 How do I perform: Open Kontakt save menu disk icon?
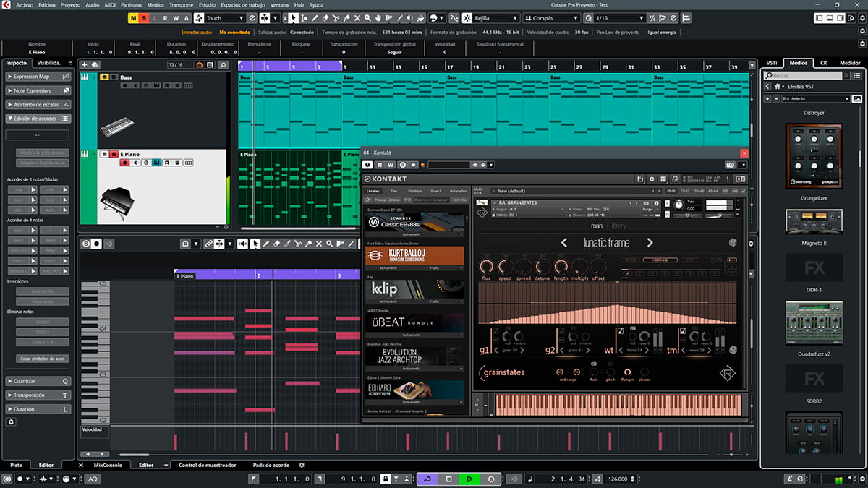pyautogui.click(x=641, y=179)
